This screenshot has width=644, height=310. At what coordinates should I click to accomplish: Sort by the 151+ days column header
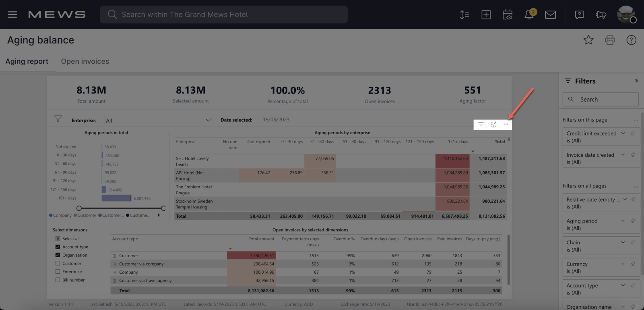[458, 142]
